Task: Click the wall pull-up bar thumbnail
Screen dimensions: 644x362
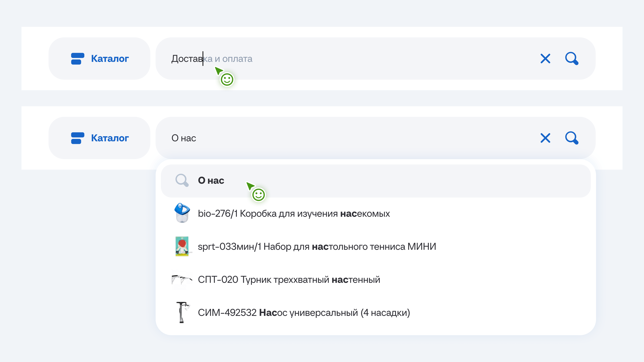Action: pyautogui.click(x=182, y=279)
